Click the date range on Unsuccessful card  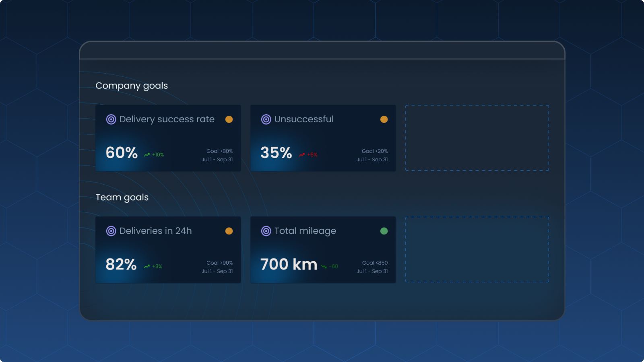(x=372, y=160)
